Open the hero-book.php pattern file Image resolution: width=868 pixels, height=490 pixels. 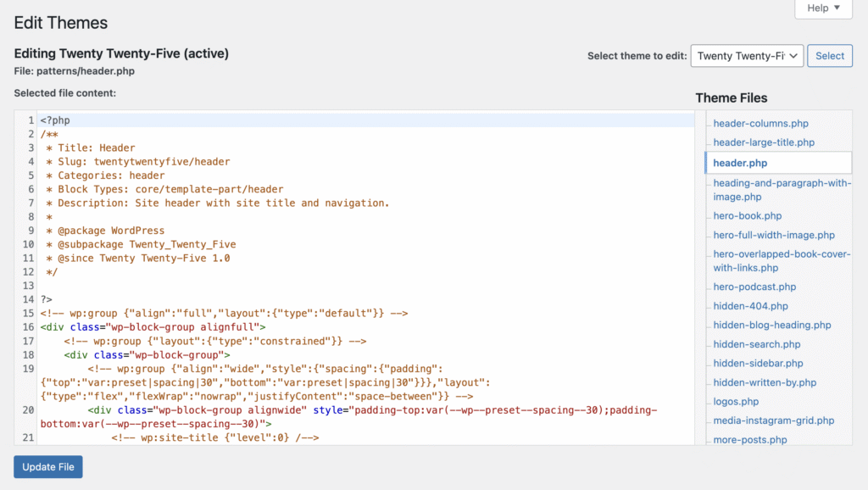(746, 215)
